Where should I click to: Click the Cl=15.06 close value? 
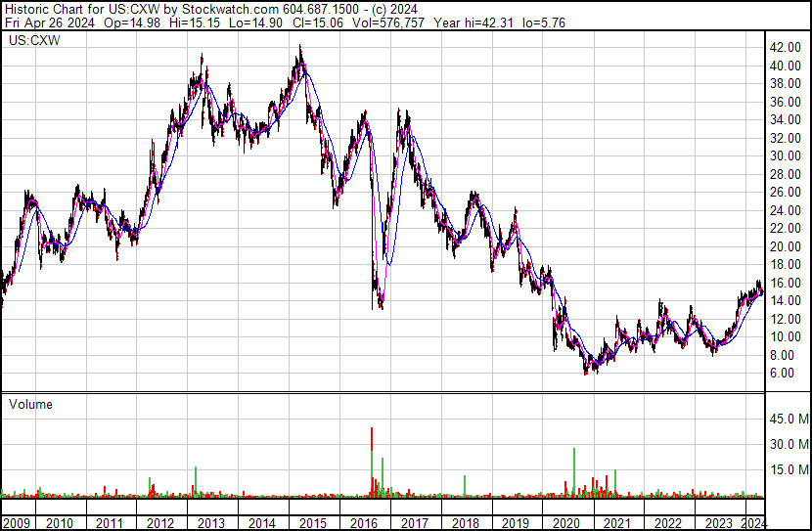coord(317,22)
